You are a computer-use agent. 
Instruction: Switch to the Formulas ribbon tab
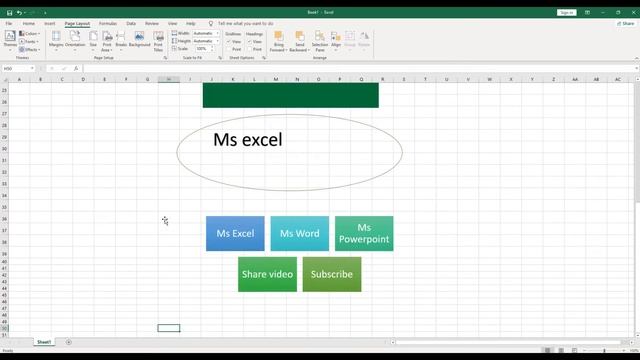(108, 24)
